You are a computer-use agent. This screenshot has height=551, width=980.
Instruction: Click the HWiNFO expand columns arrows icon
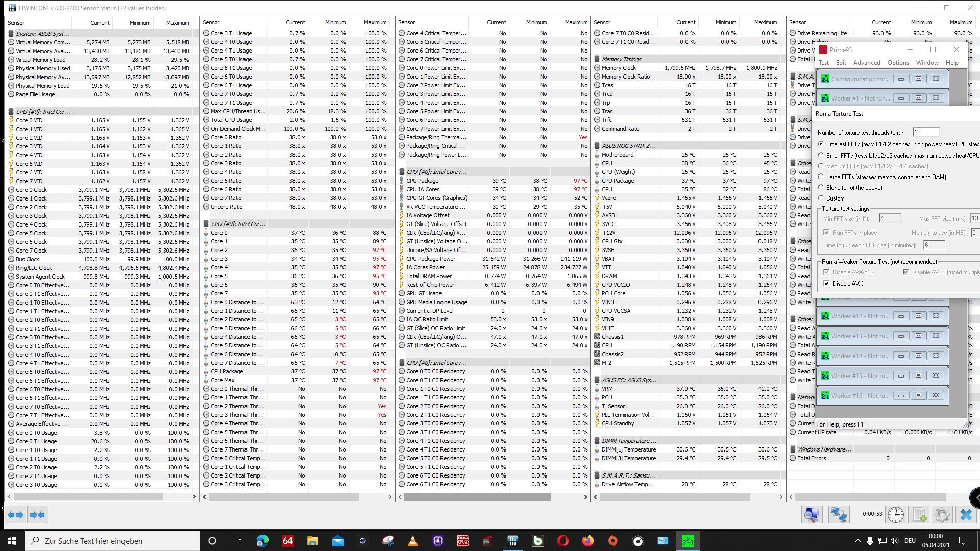pyautogui.click(x=15, y=515)
